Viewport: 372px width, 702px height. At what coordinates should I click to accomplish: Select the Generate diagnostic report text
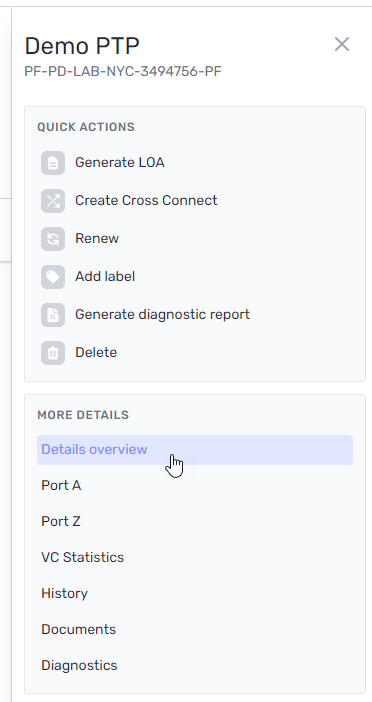pyautogui.click(x=162, y=315)
